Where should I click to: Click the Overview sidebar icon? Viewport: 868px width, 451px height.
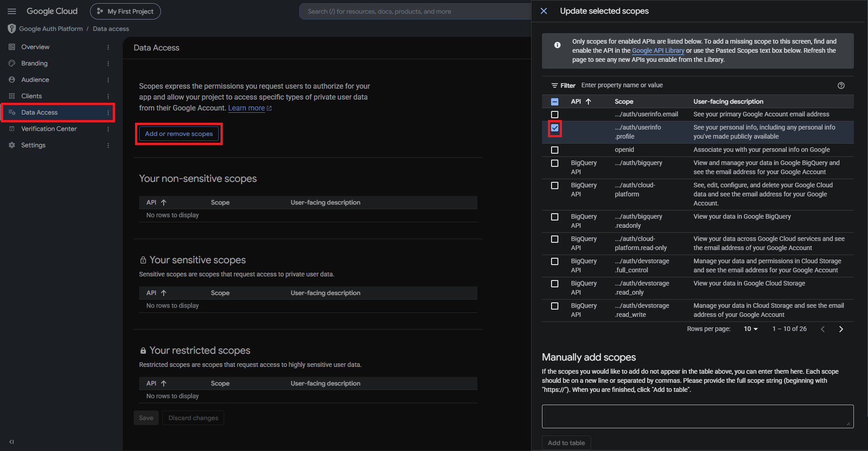click(x=12, y=47)
